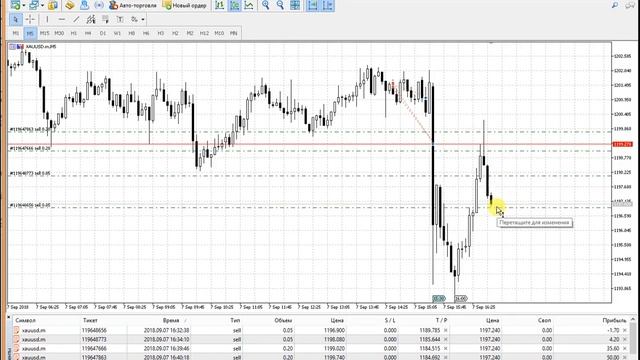Viewport: 640px width, 360px height.
Task: Switch to M15 timeframe
Action: [x=44, y=33]
